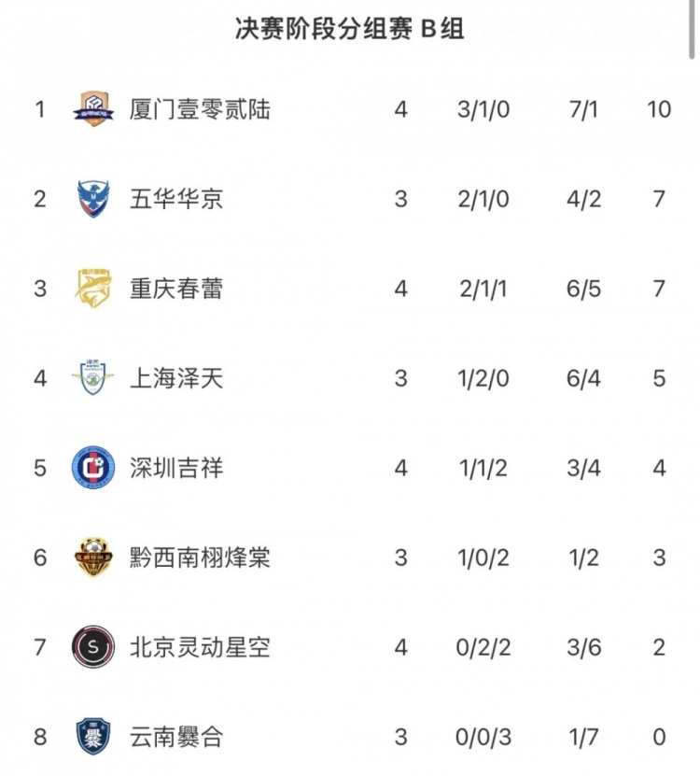Select 上海泽天 team name
This screenshot has height=776, width=700.
pyautogui.click(x=176, y=378)
